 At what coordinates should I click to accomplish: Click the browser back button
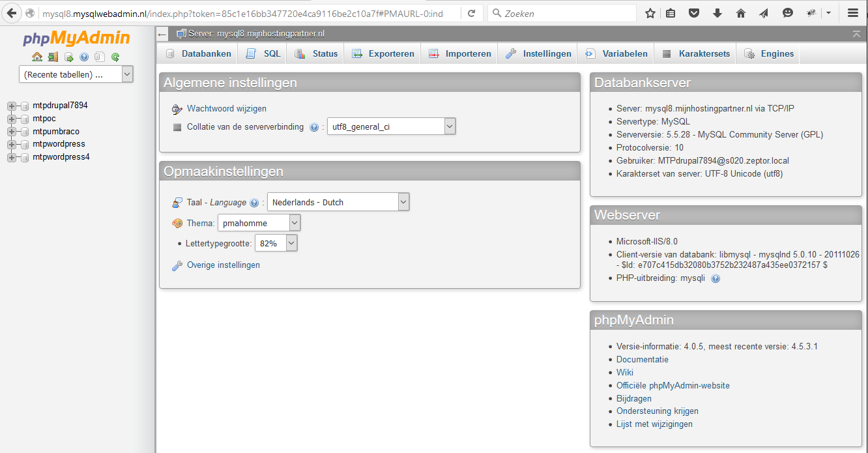click(11, 12)
